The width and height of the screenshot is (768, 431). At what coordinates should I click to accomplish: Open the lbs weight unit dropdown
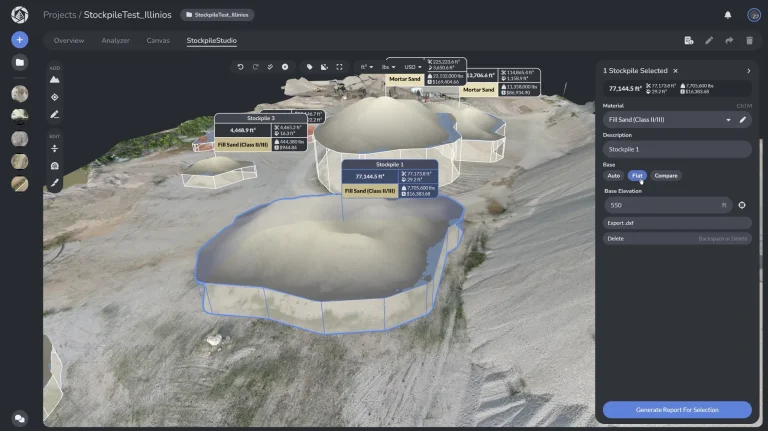click(x=388, y=67)
